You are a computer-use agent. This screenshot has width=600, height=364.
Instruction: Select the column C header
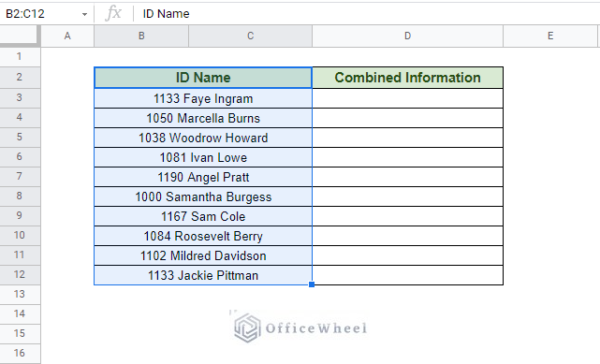click(x=250, y=36)
